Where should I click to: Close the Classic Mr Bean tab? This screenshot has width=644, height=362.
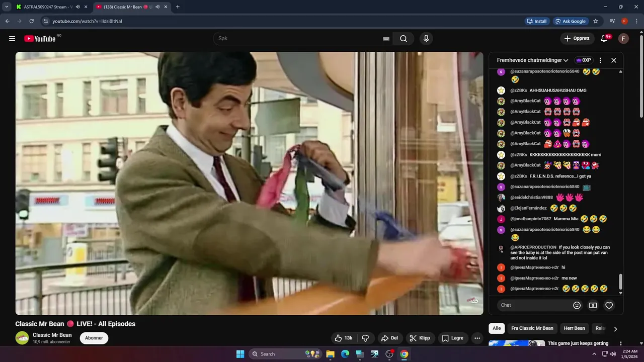tap(166, 7)
